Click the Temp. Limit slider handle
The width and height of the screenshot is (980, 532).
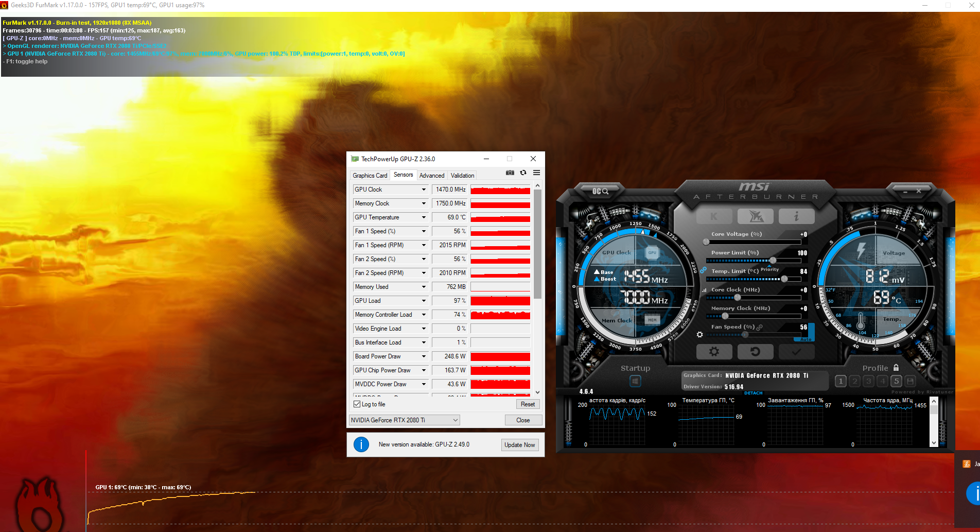(x=784, y=279)
